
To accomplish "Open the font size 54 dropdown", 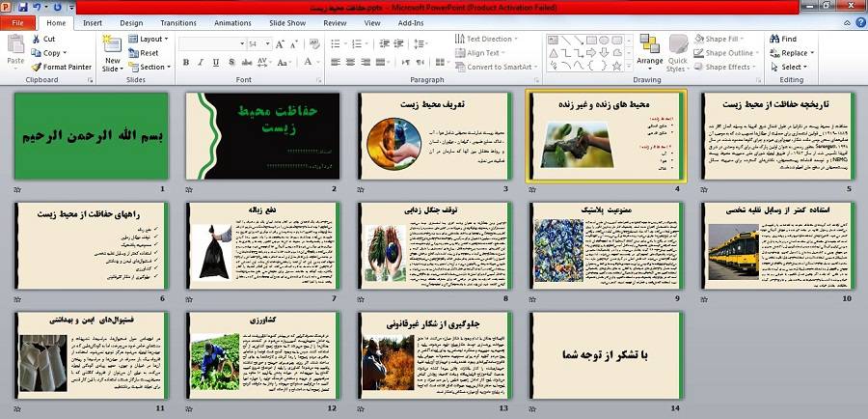I will [268, 43].
